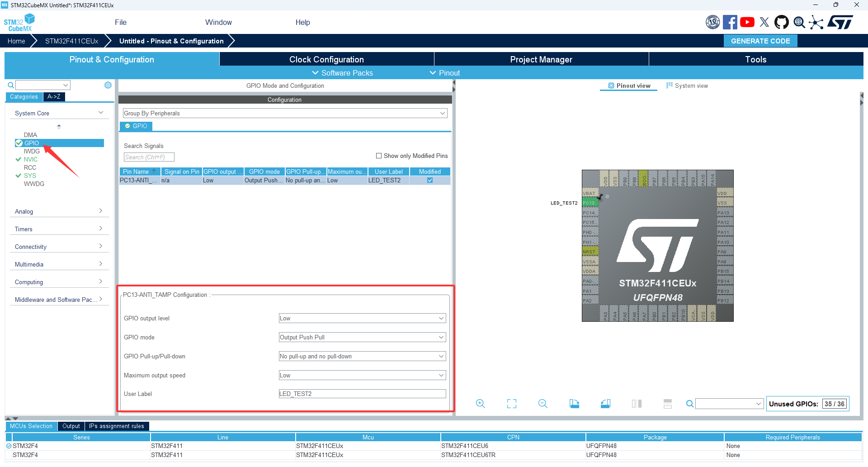Open the File menu

click(121, 22)
